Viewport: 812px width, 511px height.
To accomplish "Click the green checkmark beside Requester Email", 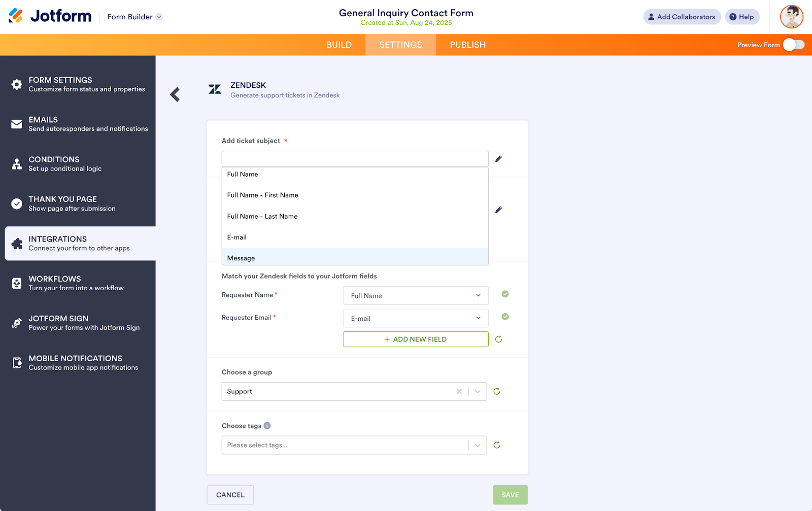I will [504, 317].
